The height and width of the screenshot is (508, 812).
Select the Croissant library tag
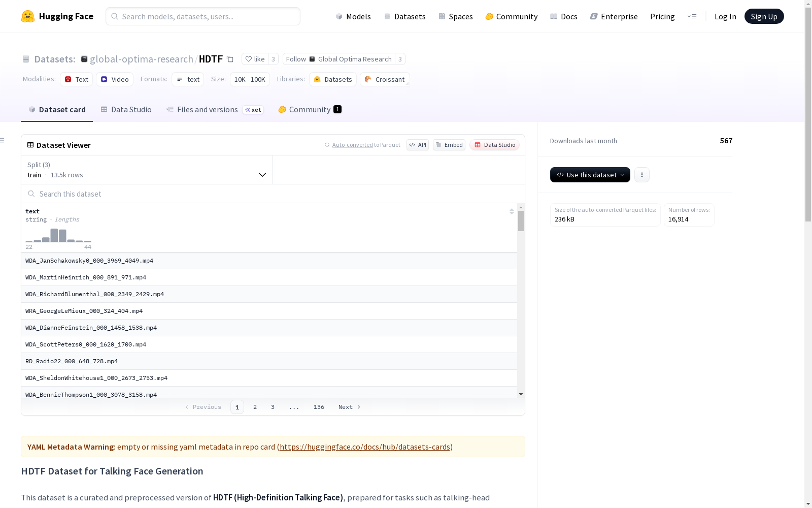tap(385, 79)
